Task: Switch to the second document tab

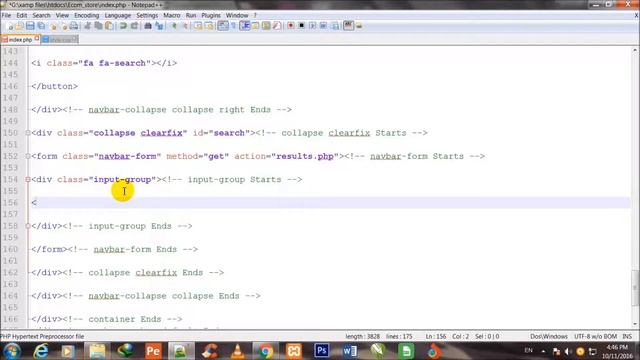Action: point(59,40)
